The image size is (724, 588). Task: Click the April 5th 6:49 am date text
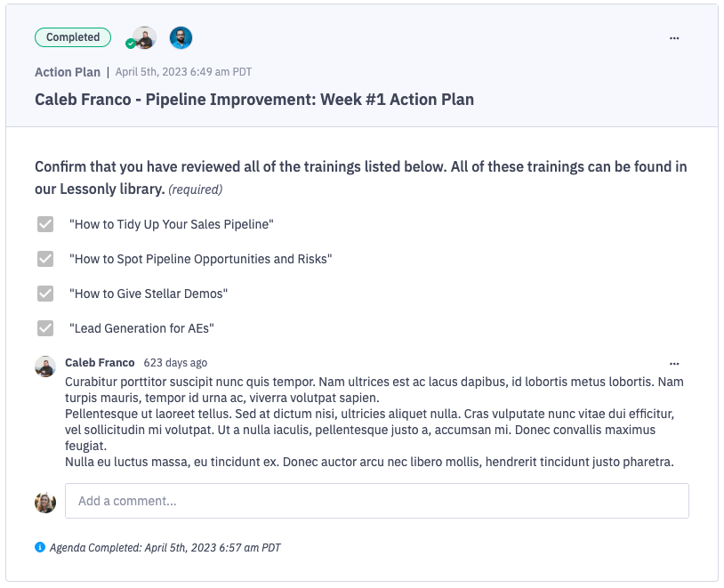182,71
